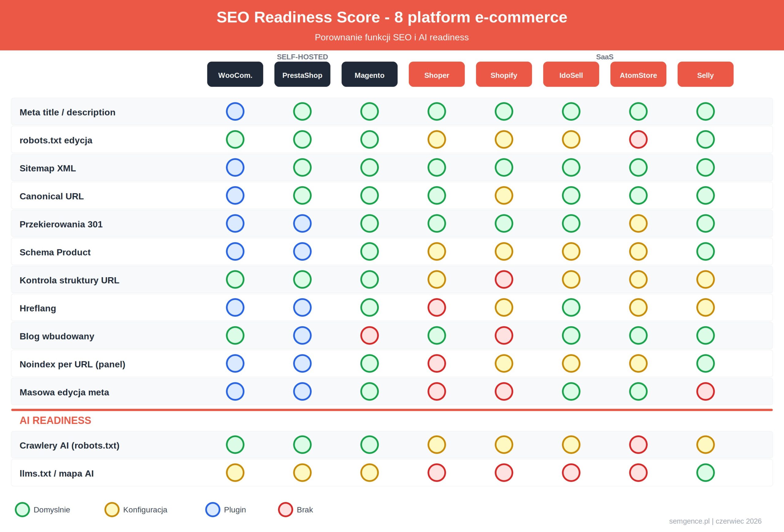Image resolution: width=784 pixels, height=532 pixels.
Task: Click the 'SaaS' group label
Action: pos(605,57)
